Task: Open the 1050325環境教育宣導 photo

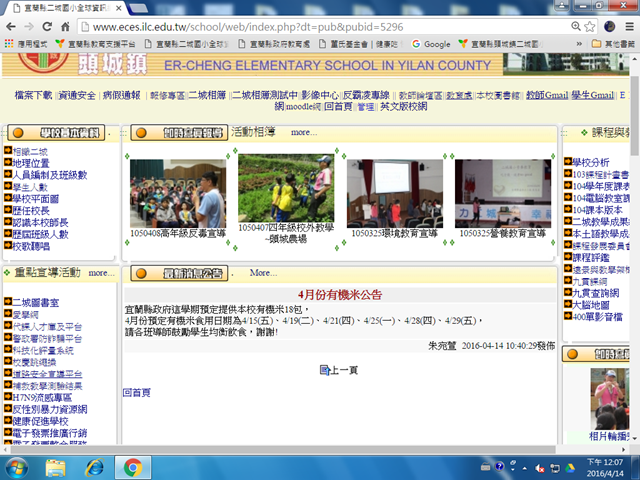Action: click(x=395, y=193)
